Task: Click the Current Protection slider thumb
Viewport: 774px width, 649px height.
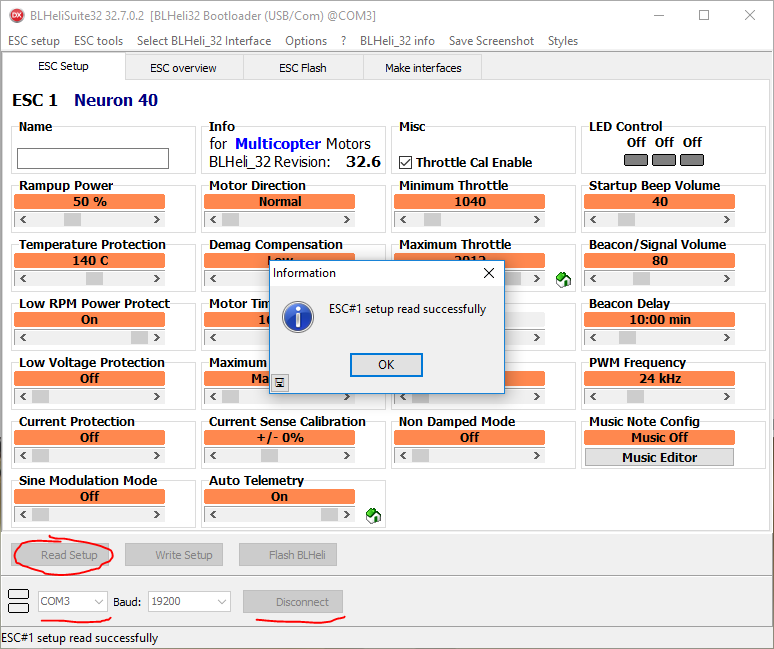Action: tap(40, 456)
